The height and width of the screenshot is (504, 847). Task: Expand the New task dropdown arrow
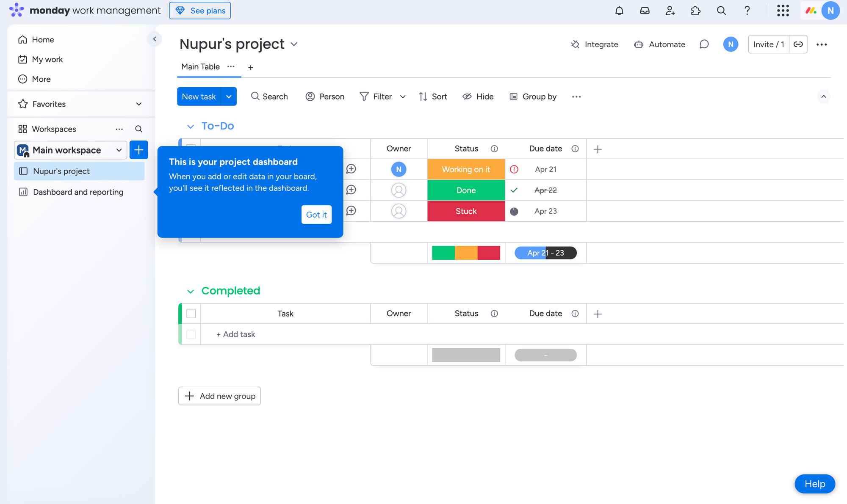tap(229, 96)
